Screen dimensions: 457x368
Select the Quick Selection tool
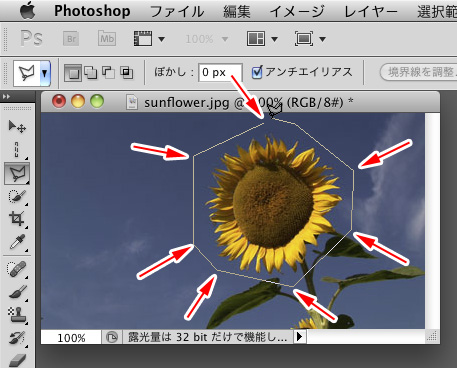[17, 196]
